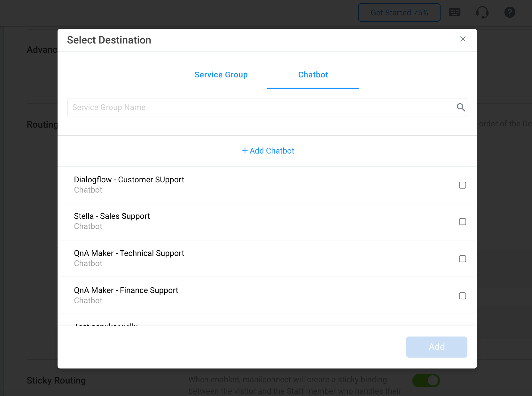Close the Select Destination dialog
The height and width of the screenshot is (396, 532).
pos(463,39)
